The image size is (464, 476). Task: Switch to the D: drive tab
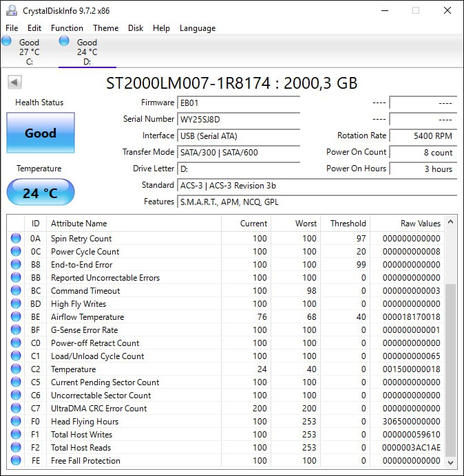(x=87, y=52)
